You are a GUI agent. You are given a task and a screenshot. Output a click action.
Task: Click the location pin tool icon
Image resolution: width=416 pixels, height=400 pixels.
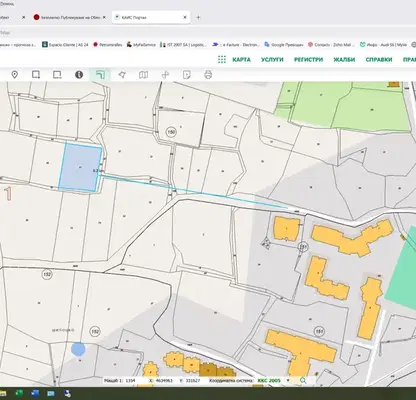tap(14, 75)
